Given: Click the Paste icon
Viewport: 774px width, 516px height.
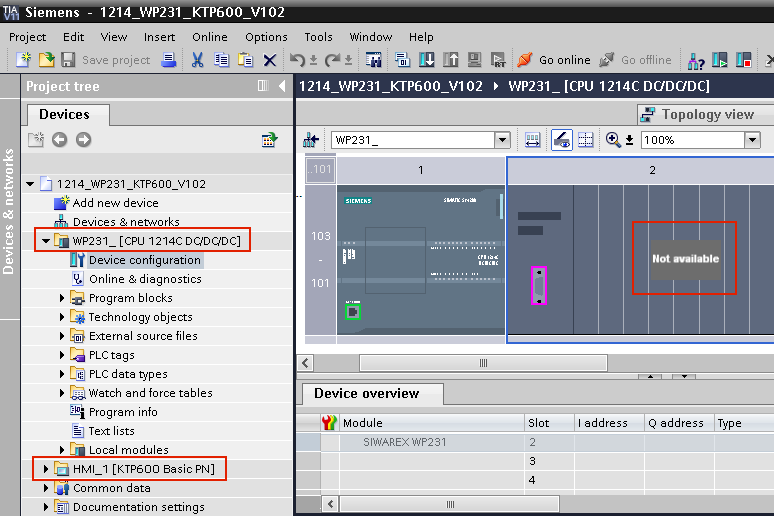Looking at the screenshot, I should (245, 60).
